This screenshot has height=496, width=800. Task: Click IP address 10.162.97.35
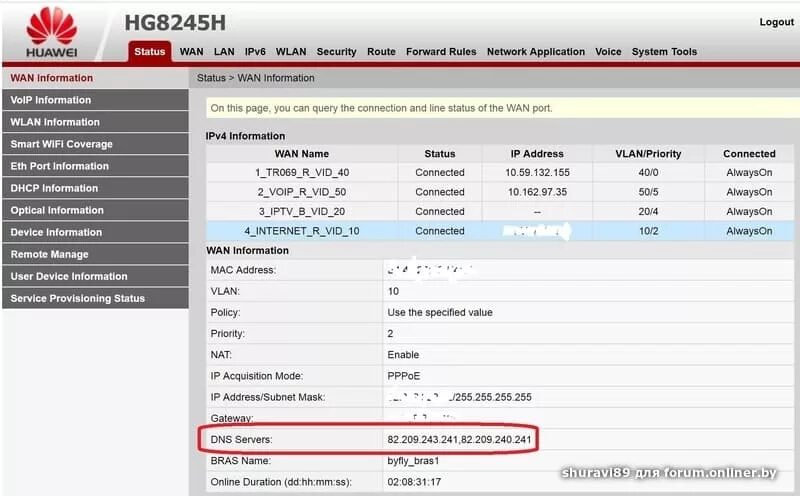pos(537,192)
